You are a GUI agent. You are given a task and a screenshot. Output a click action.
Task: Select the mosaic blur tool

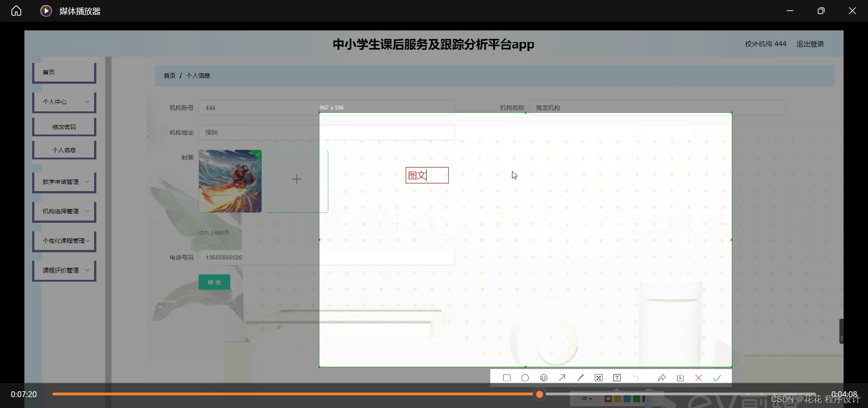599,377
